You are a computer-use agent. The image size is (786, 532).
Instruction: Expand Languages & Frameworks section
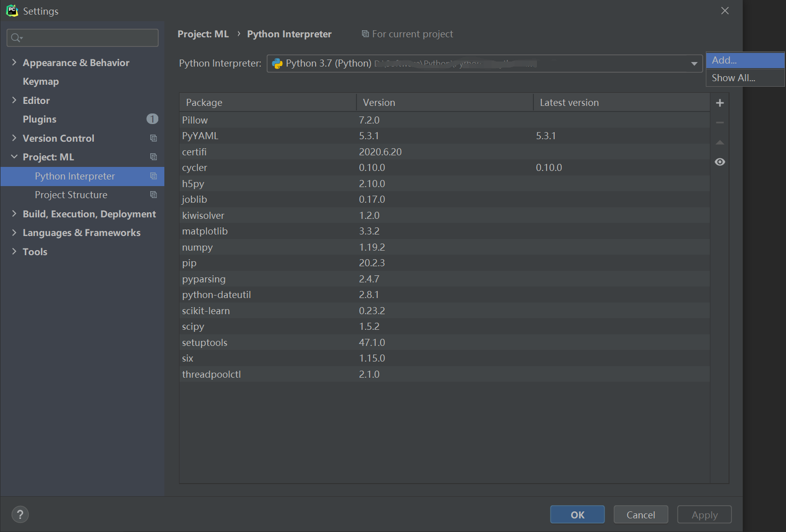[14, 232]
